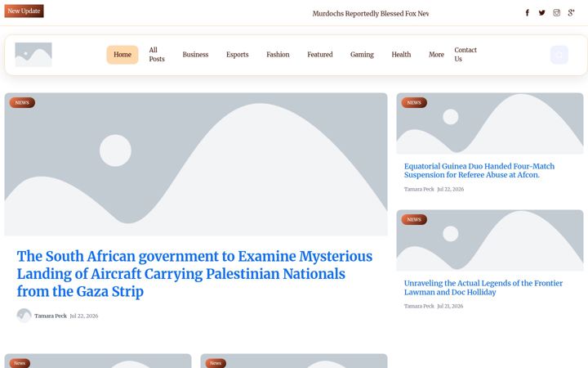This screenshot has width=588, height=368.
Task: Click Tamara Peck name under featured headline
Action: pyautogui.click(x=51, y=316)
